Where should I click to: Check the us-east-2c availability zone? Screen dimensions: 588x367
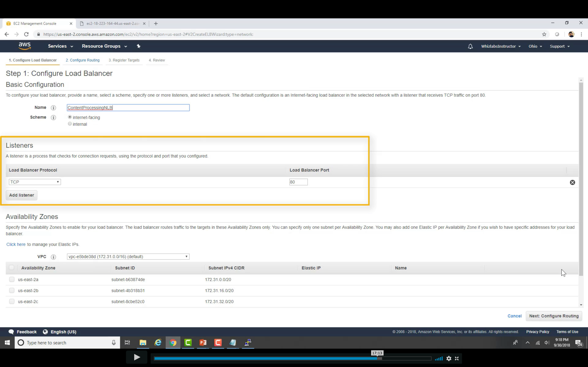coord(12,301)
